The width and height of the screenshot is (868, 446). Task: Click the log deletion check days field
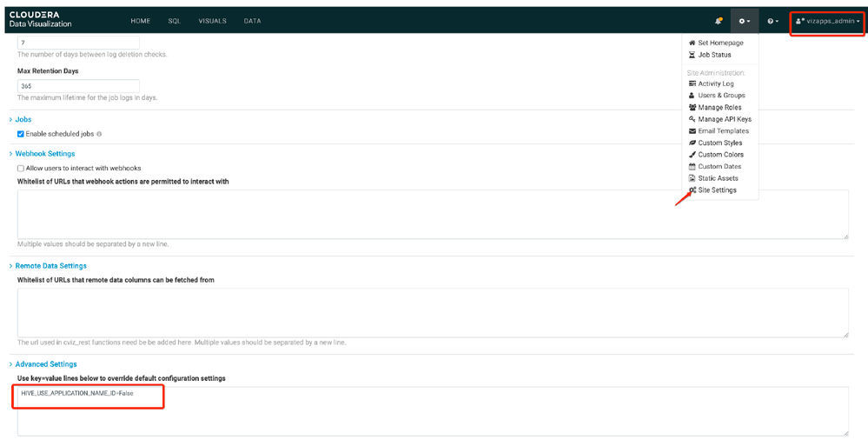coord(78,42)
